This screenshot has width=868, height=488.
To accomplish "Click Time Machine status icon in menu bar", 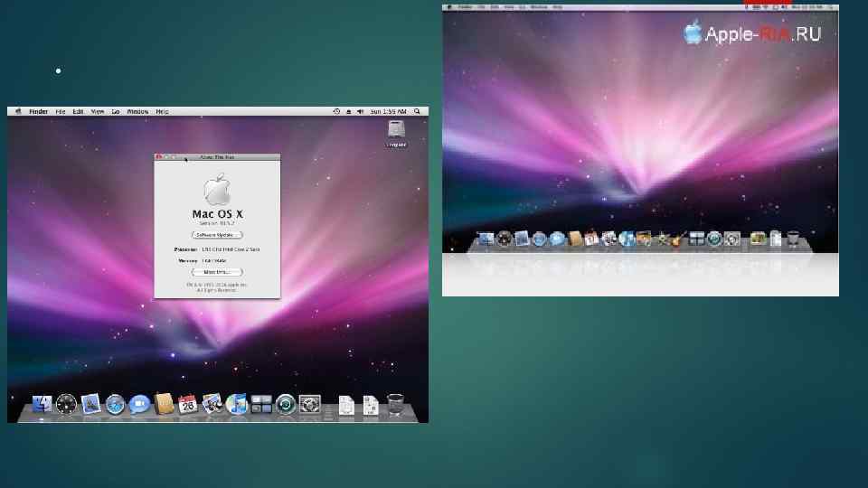I will 336,111.
